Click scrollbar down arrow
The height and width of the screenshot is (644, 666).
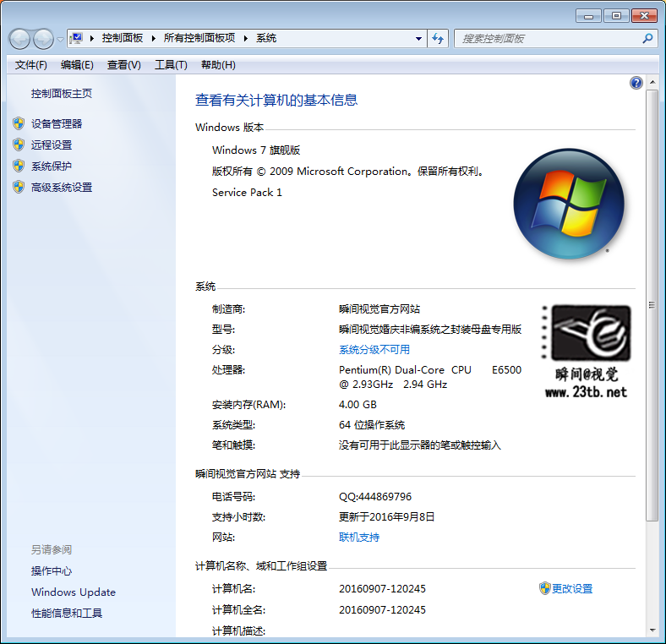tap(652, 630)
